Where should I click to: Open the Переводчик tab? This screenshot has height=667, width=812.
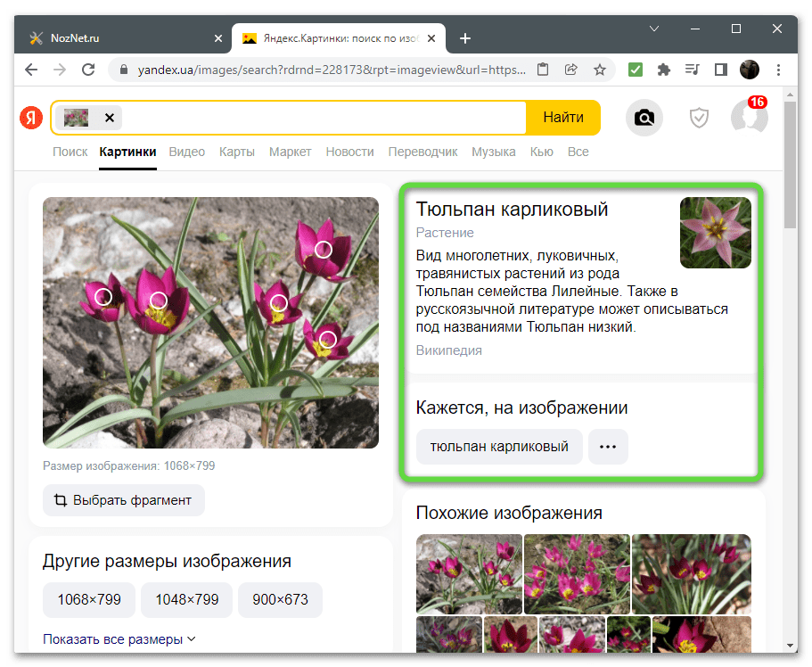coord(422,152)
